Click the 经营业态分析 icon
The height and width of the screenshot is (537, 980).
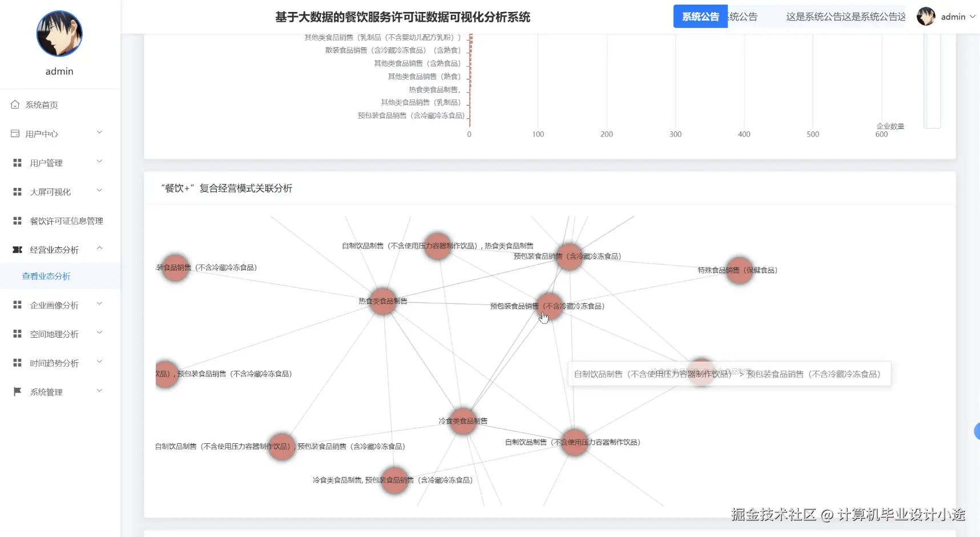pos(16,249)
